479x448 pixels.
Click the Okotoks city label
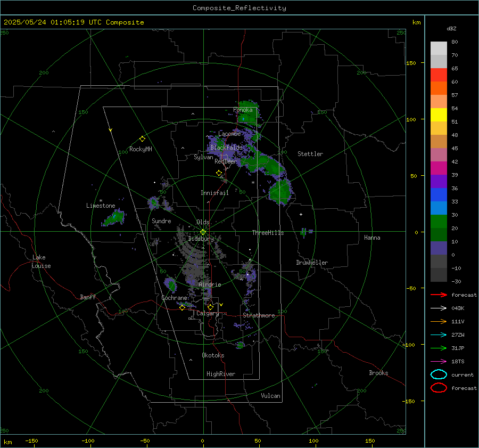[213, 355]
